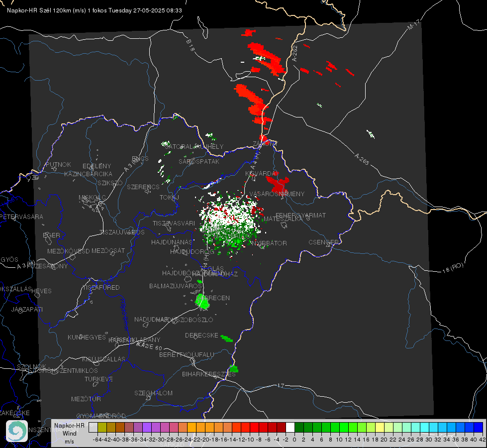Image resolution: width=487 pixels, height=448 pixels.
Task: Click the VÁSÁROSNAMÉNY town label
Action: click(x=277, y=194)
